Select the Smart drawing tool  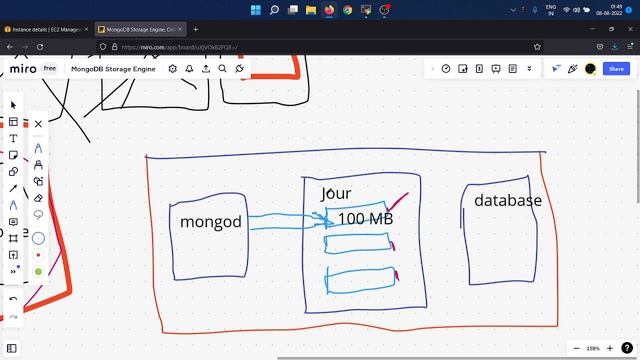point(38,181)
